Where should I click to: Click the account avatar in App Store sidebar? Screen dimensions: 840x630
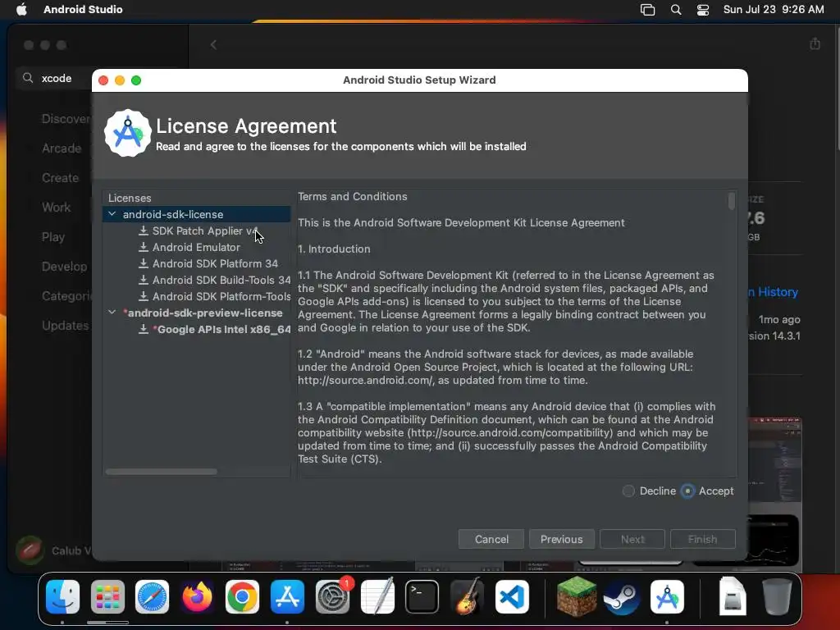coord(30,550)
